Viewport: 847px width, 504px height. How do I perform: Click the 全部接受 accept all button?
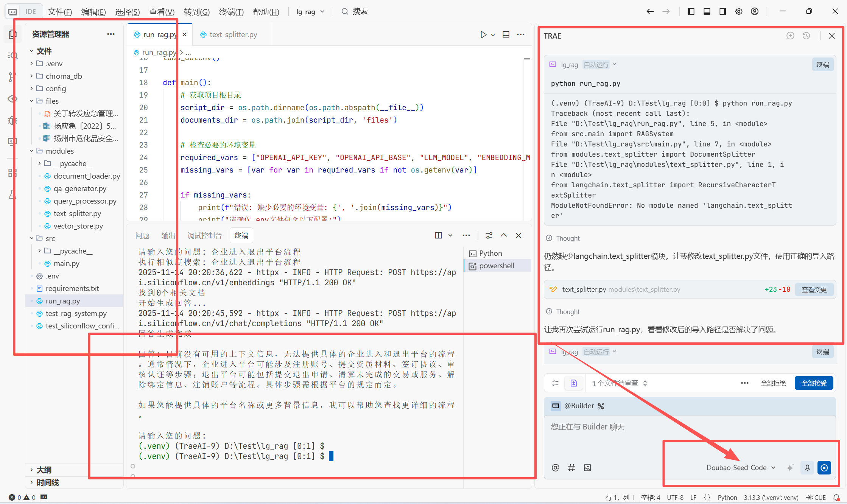pos(814,383)
